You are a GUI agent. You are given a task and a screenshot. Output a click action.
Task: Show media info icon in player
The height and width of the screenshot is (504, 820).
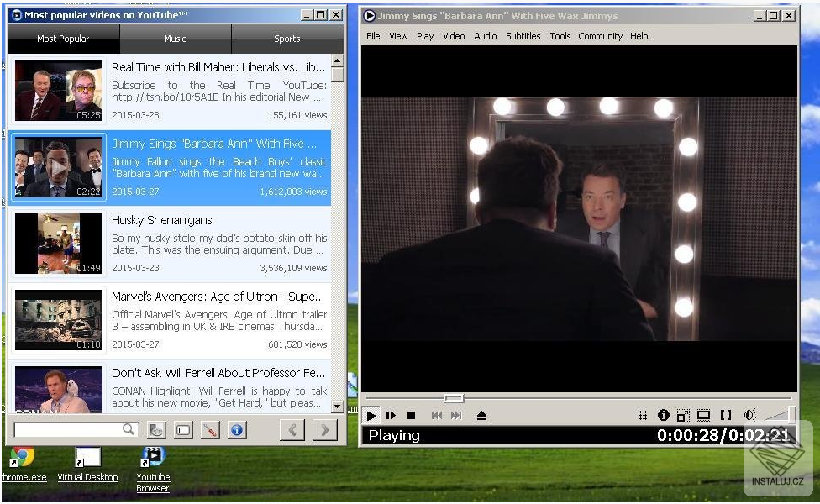click(663, 415)
